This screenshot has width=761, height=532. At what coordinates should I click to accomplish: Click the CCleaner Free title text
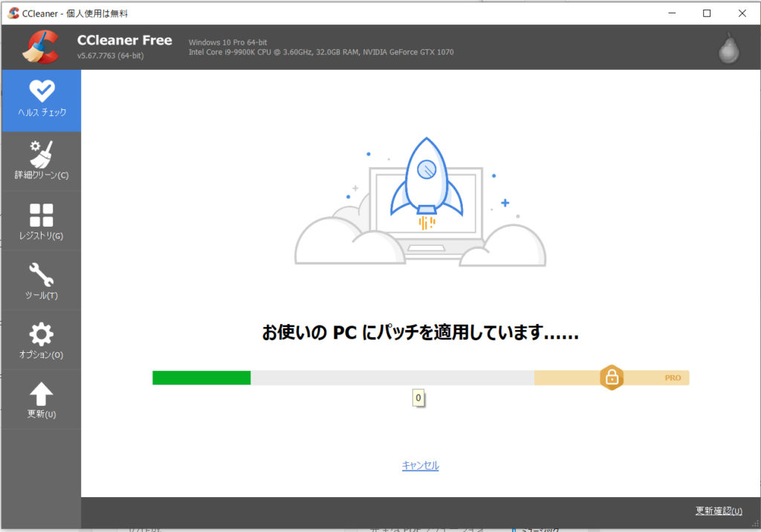click(124, 40)
